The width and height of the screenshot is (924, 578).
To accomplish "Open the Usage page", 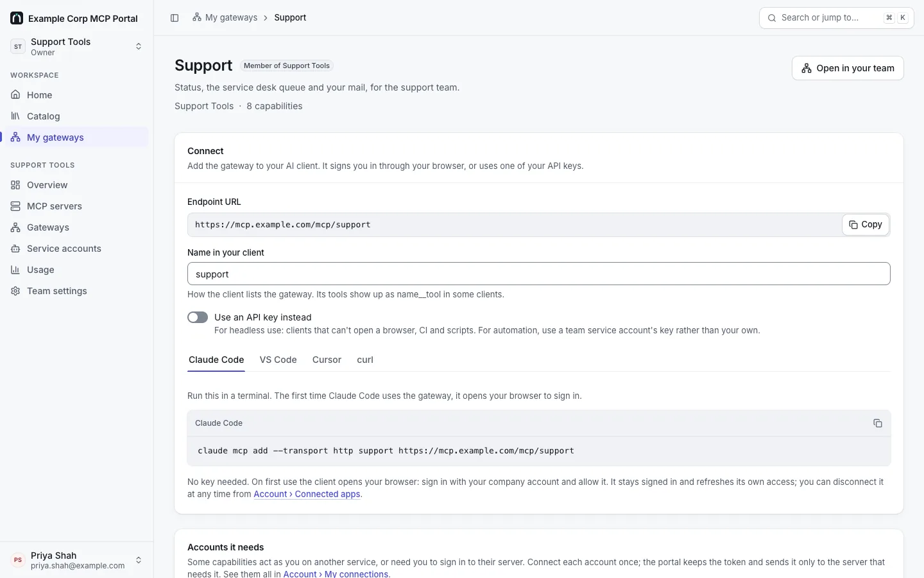I will point(77,270).
